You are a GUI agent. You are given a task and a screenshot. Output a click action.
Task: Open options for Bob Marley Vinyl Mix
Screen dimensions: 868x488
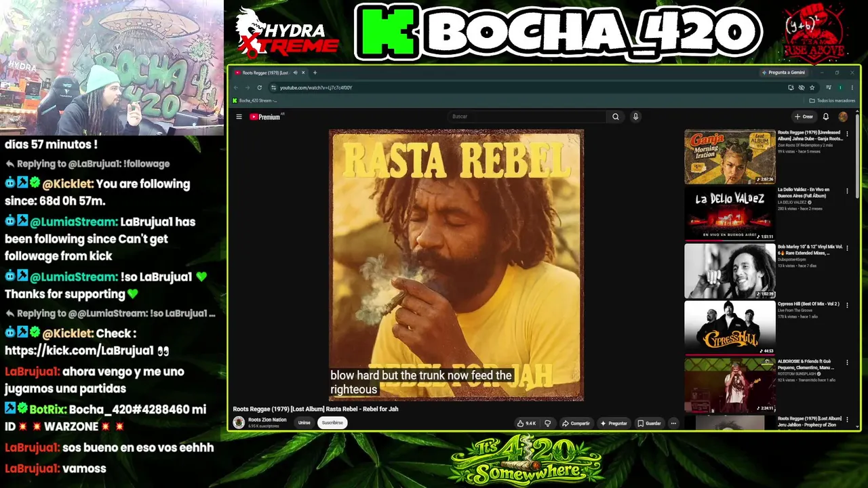[847, 248]
